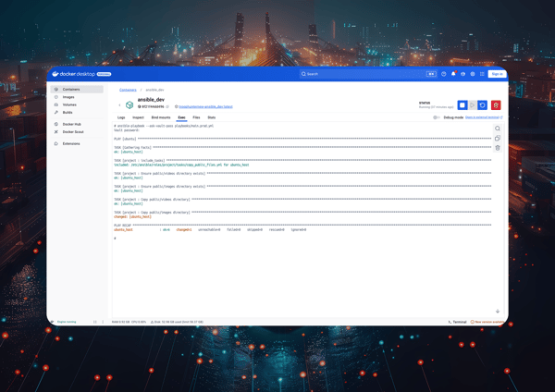Open Terminal from the bottom status bar
Screen dimensions: 555x392
(x=458, y=322)
